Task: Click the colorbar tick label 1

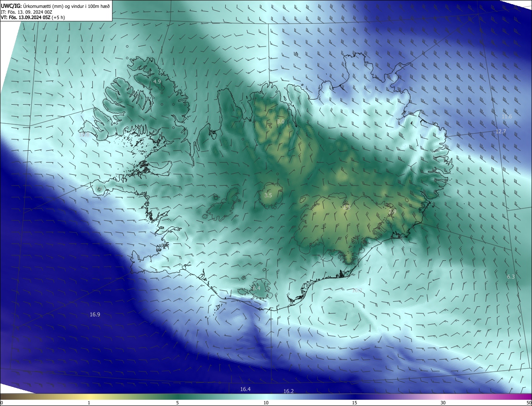Action: point(89,403)
